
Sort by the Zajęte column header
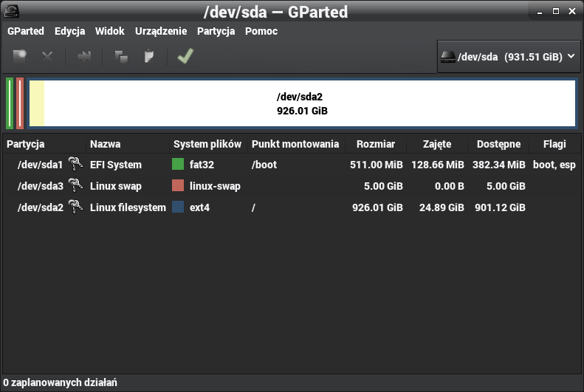[x=437, y=144]
